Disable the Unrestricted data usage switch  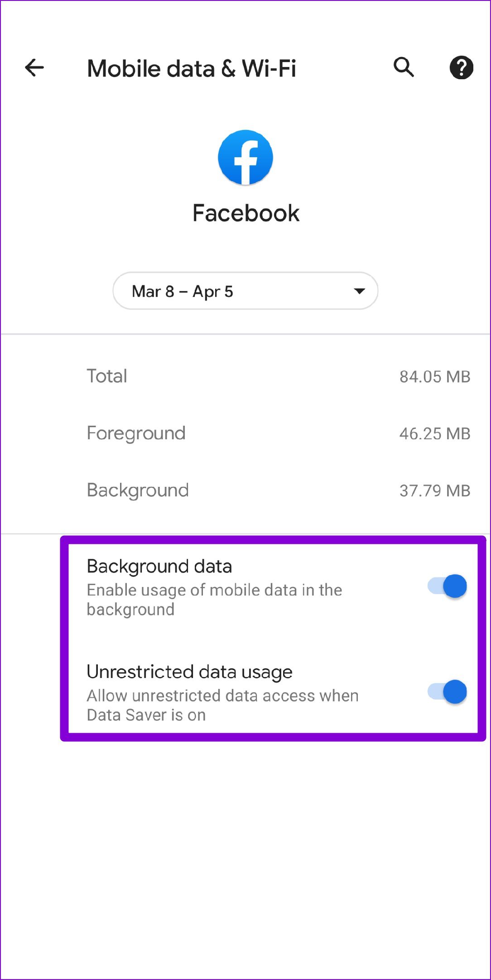(x=448, y=692)
